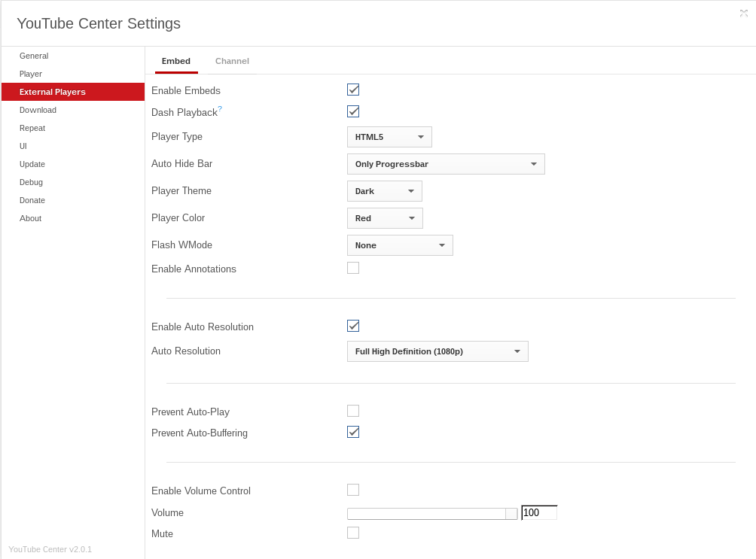Check the Mute checkbox
This screenshot has width=756, height=559.
click(x=353, y=533)
